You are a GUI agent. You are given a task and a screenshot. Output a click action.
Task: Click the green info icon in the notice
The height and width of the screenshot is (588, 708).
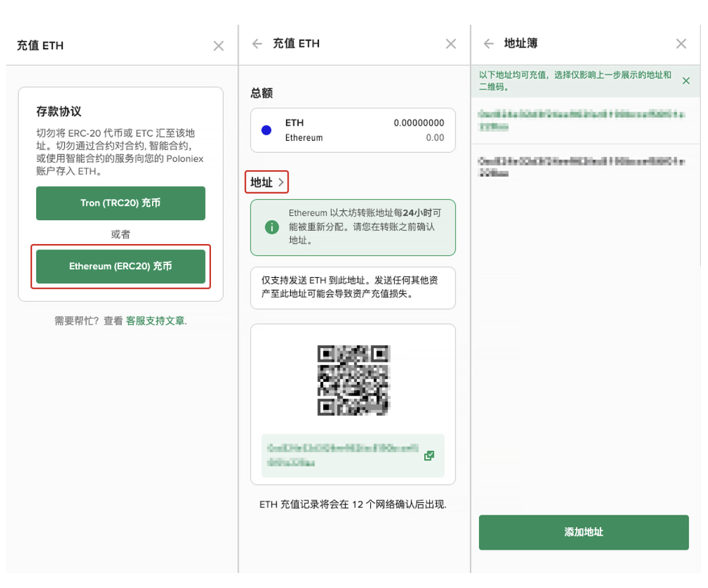tap(272, 227)
